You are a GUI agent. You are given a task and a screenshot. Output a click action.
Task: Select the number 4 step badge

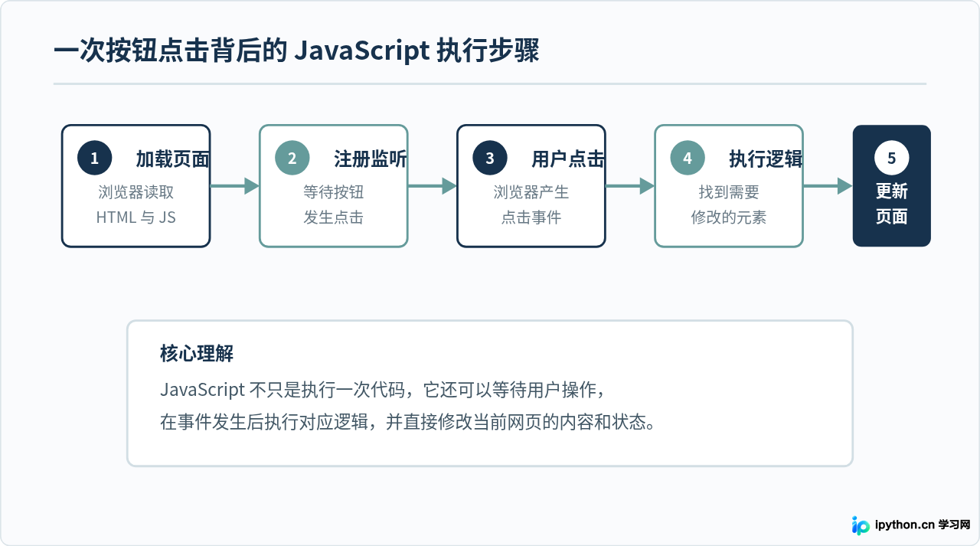click(688, 159)
